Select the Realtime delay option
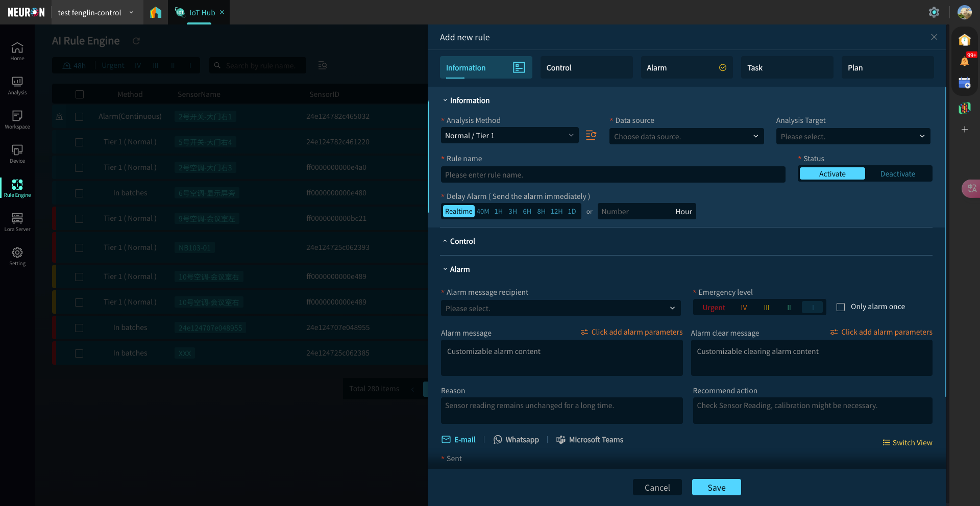Viewport: 980px width, 506px height. tap(458, 211)
